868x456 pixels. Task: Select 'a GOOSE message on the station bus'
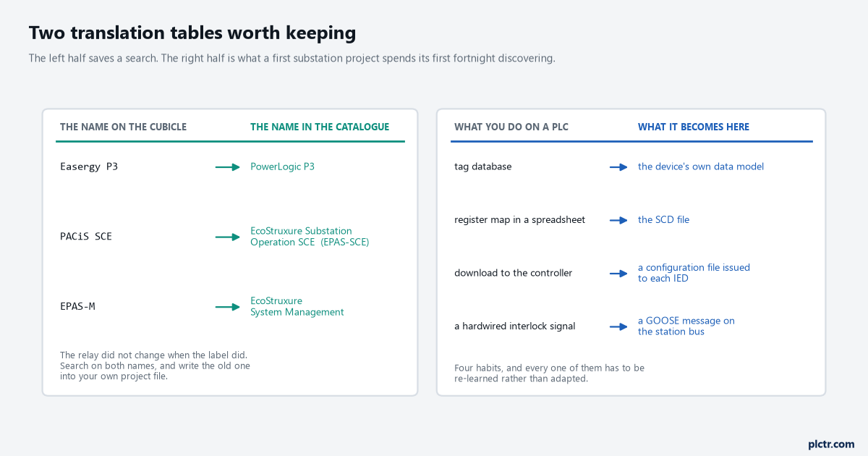pyautogui.click(x=686, y=326)
